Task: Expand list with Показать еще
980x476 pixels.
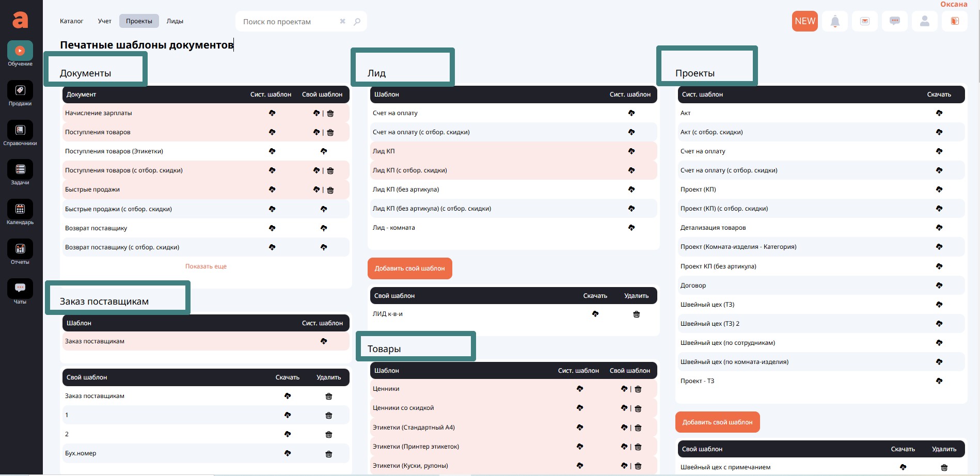Action: pyautogui.click(x=206, y=266)
